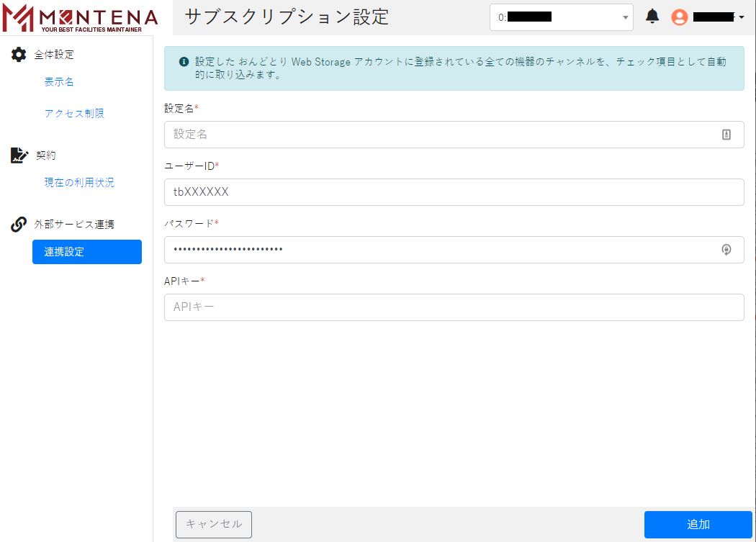756x542 pixels.
Task: Open 現在の利用状況 in the sidebar
Action: click(x=79, y=183)
